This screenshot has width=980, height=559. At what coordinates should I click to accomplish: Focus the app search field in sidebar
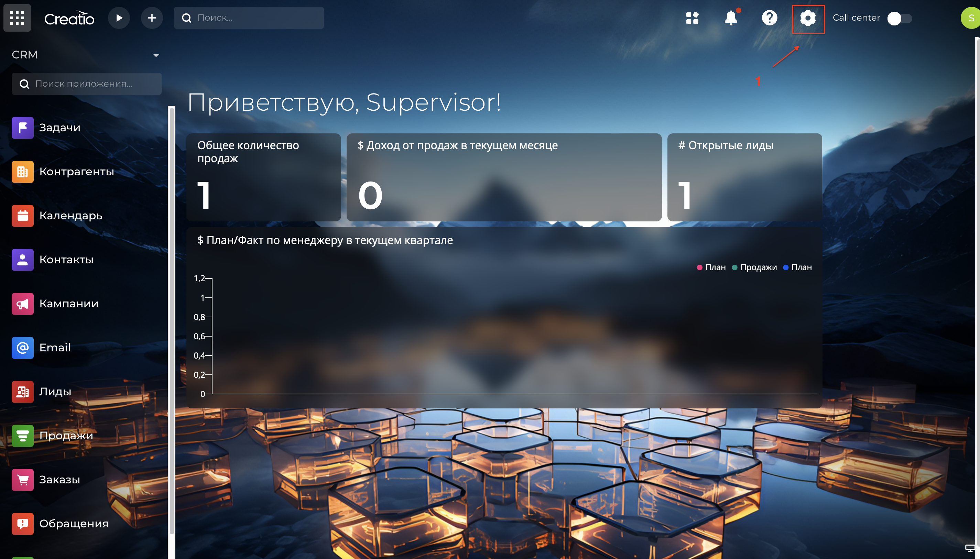tap(86, 84)
